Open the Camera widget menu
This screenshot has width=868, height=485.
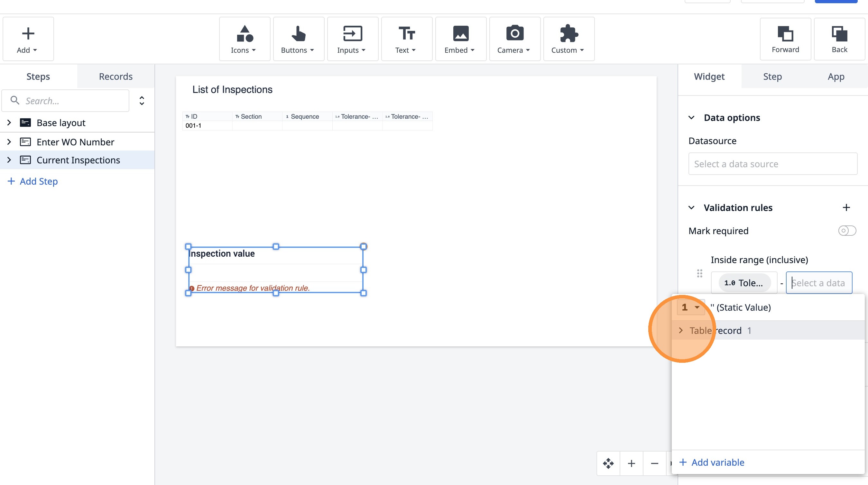(x=514, y=39)
